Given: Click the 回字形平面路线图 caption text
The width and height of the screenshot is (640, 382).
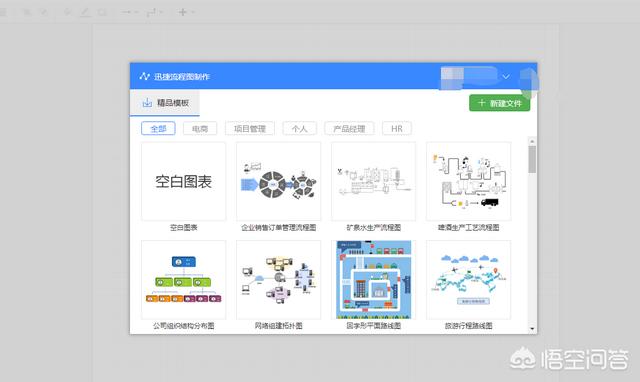Looking at the screenshot, I should pos(373,326).
